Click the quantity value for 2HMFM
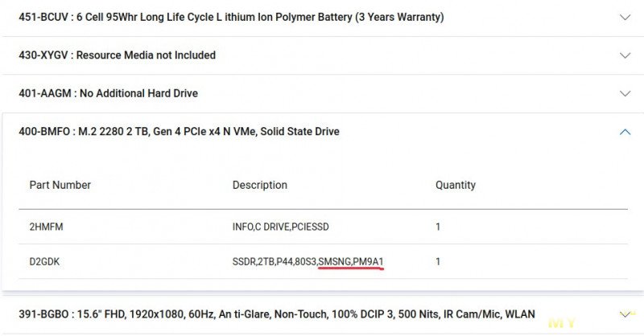Viewport: 644px width, 336px height. (438, 227)
